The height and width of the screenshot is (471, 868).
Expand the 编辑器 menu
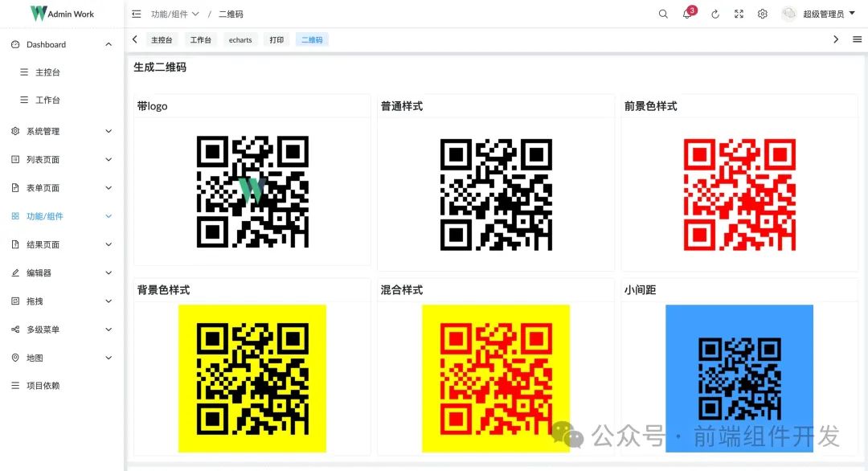61,272
